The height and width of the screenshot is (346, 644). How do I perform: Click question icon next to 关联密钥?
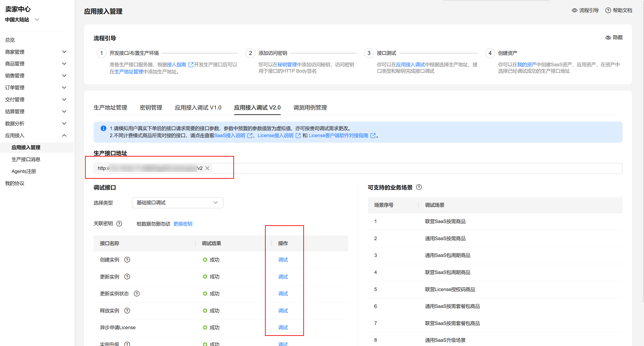click(x=119, y=224)
